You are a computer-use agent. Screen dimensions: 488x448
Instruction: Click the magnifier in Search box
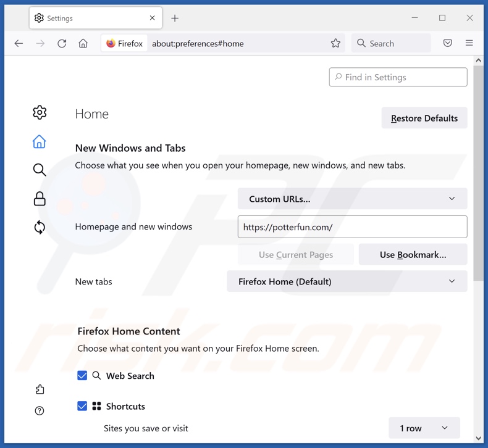pos(361,43)
